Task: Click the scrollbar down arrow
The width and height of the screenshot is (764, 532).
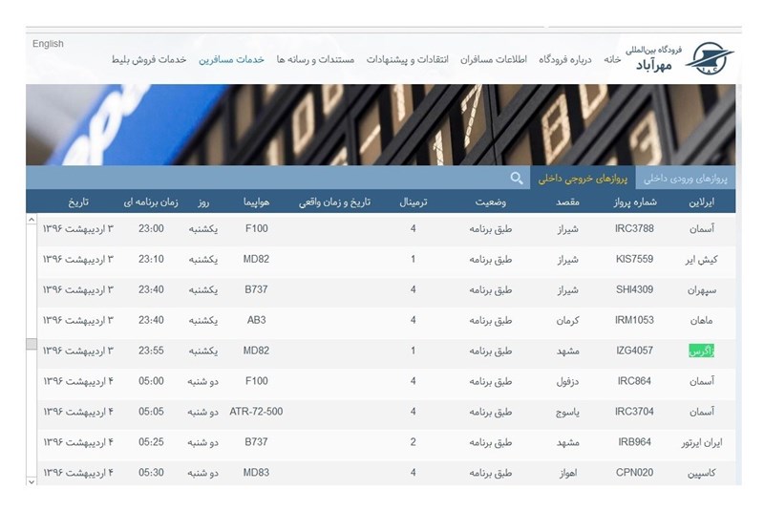Action: (x=32, y=481)
